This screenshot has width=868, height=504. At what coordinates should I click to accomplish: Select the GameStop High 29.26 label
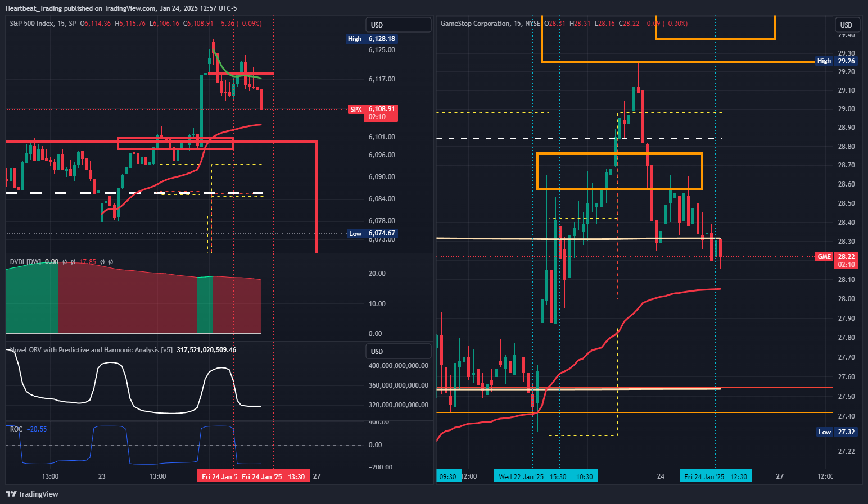(x=837, y=61)
